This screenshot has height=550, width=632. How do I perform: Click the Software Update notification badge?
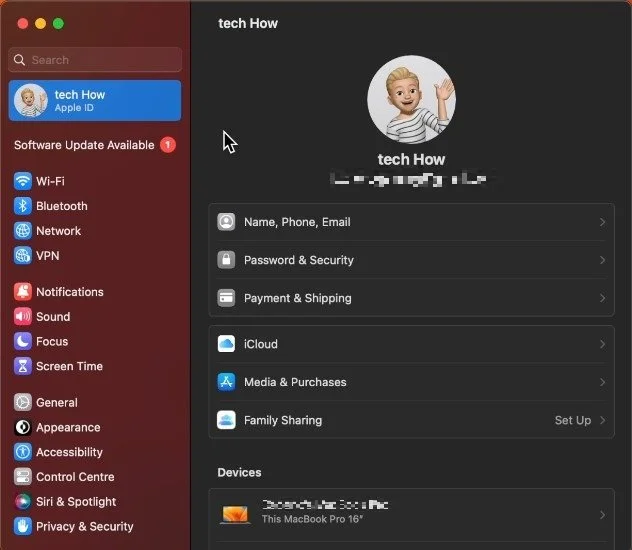168,145
